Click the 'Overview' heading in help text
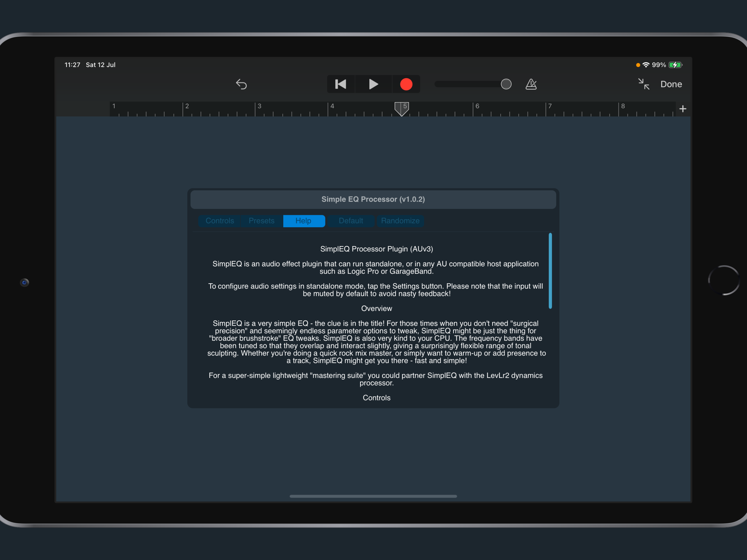 (377, 309)
